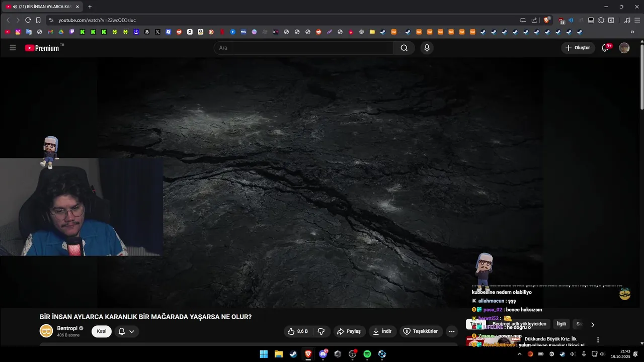Open the 'Oluştur' create button

pos(578,48)
